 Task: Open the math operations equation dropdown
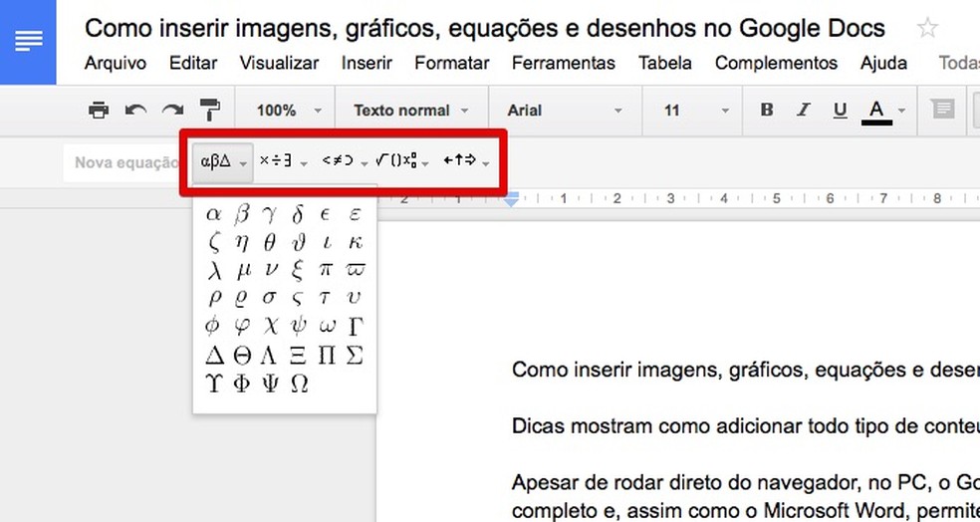[283, 162]
